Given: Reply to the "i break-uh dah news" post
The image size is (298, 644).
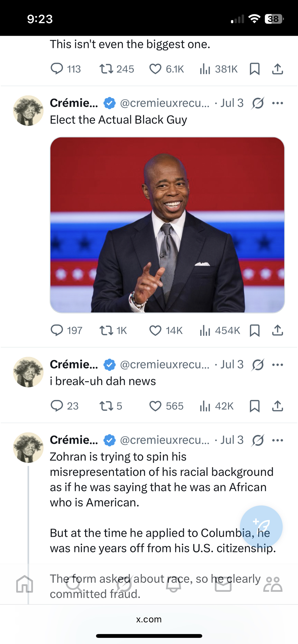Looking at the screenshot, I should tap(57, 406).
